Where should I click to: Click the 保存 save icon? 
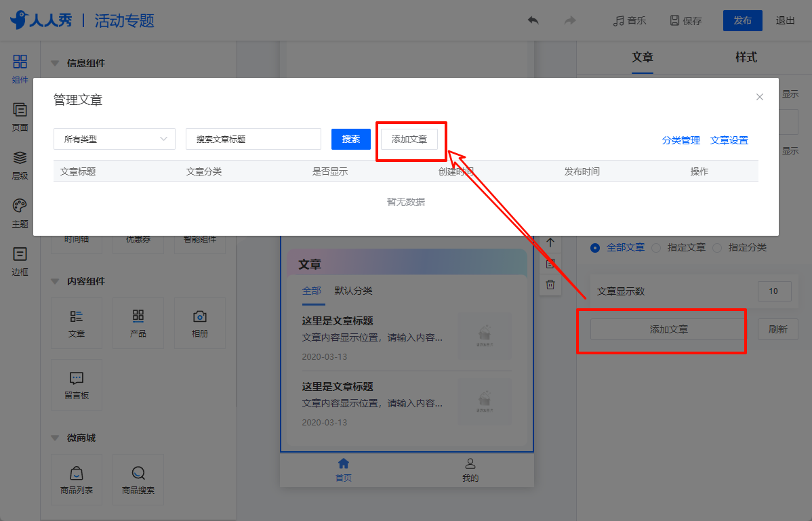pos(674,20)
